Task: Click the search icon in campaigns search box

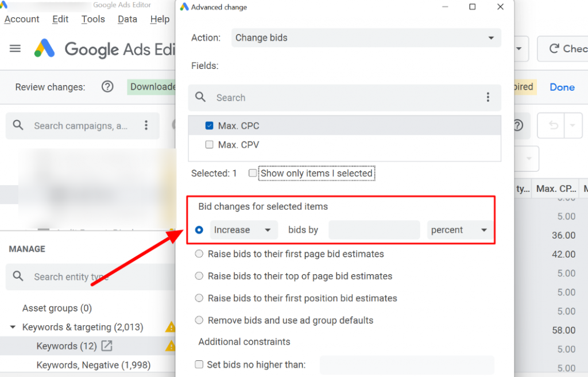Action: [x=18, y=125]
